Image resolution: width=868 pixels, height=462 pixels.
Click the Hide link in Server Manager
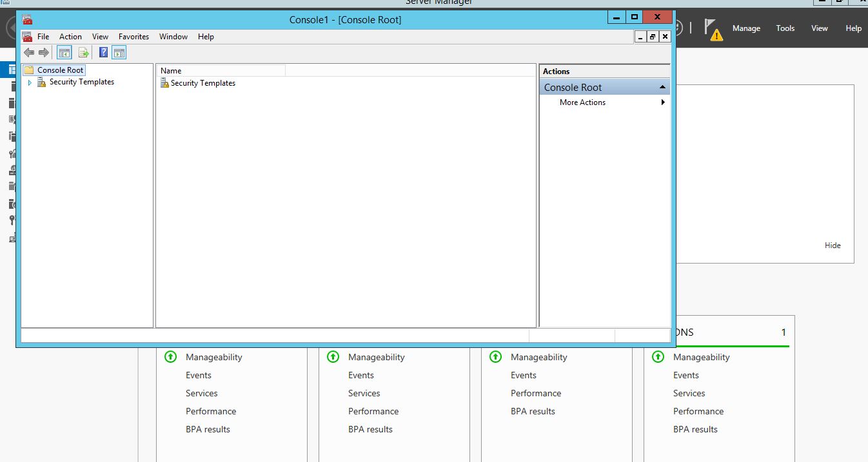[833, 245]
